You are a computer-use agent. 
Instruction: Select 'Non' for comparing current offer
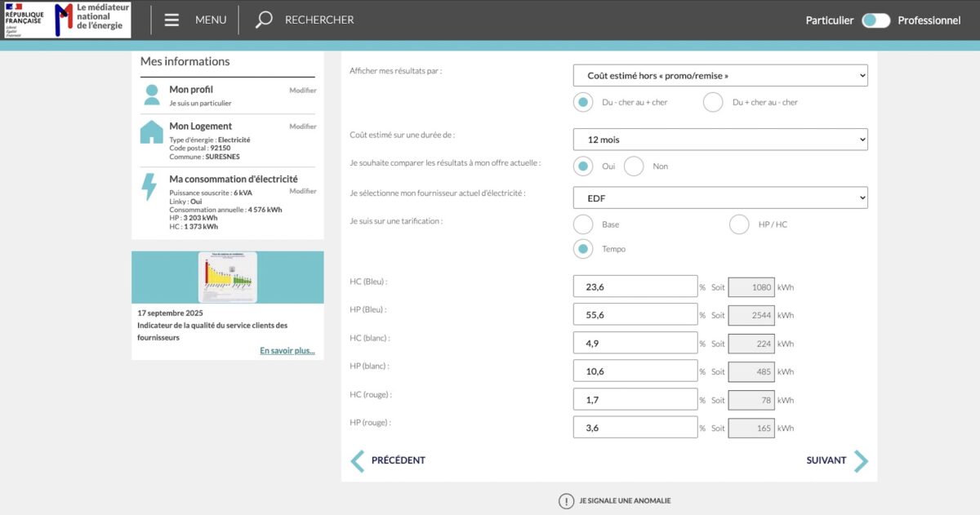coord(634,166)
